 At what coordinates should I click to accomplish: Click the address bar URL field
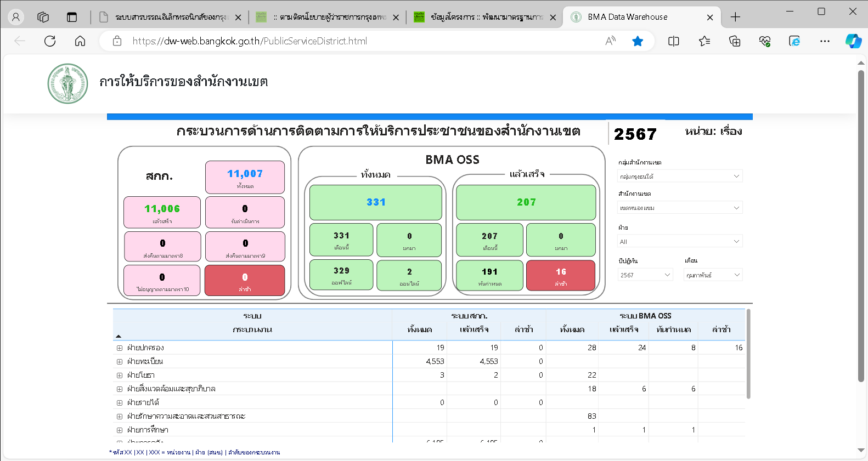coord(357,41)
